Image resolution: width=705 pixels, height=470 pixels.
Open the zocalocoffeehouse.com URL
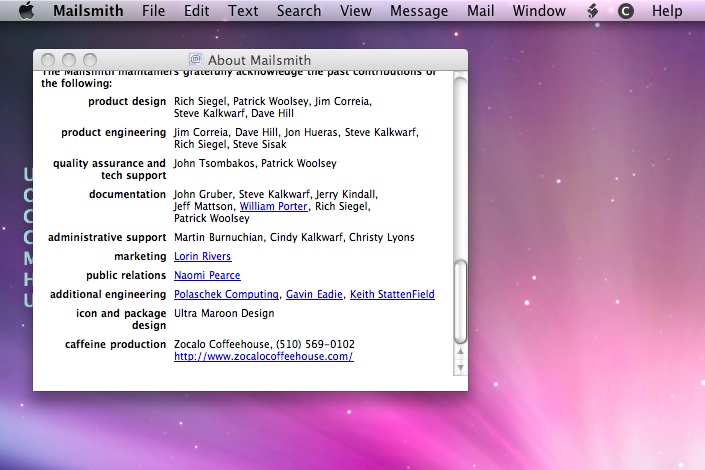tap(263, 356)
